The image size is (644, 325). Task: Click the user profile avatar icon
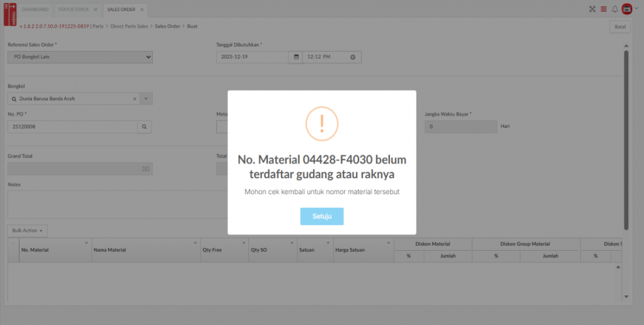[x=627, y=9]
